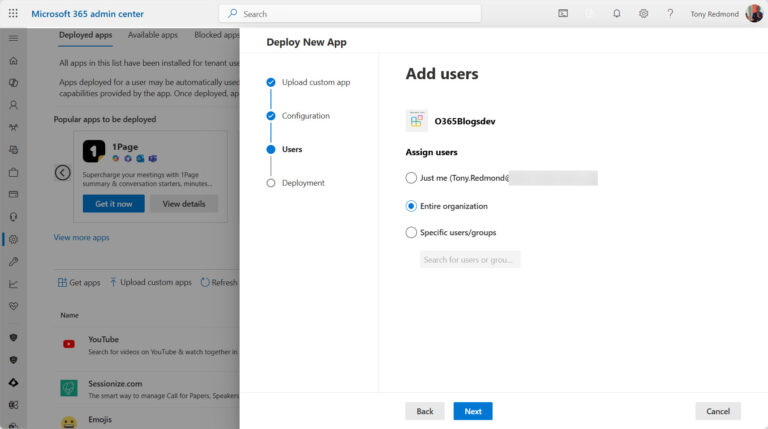Cancel the Deploy New App wizard
768x429 pixels.
click(x=717, y=411)
